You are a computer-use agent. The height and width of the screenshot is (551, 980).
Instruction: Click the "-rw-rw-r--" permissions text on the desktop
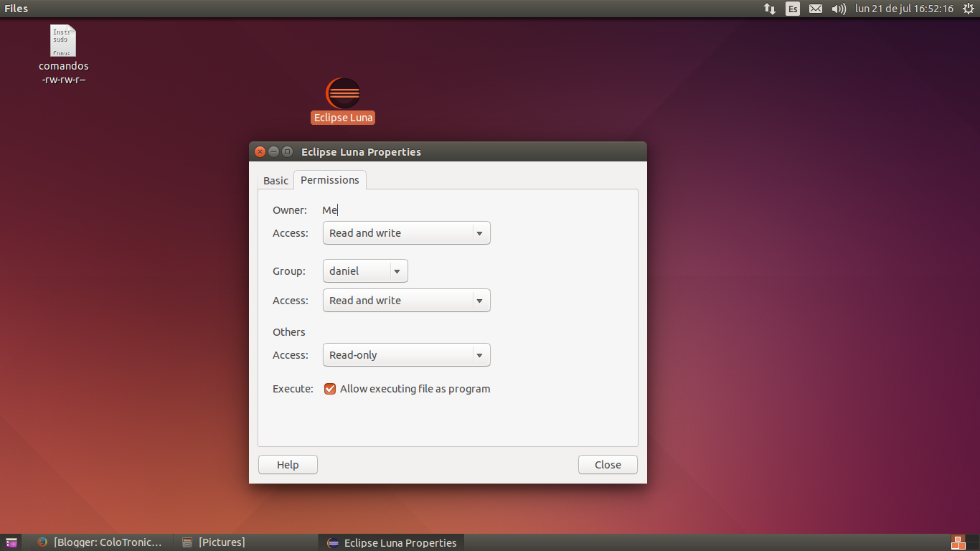click(x=64, y=79)
